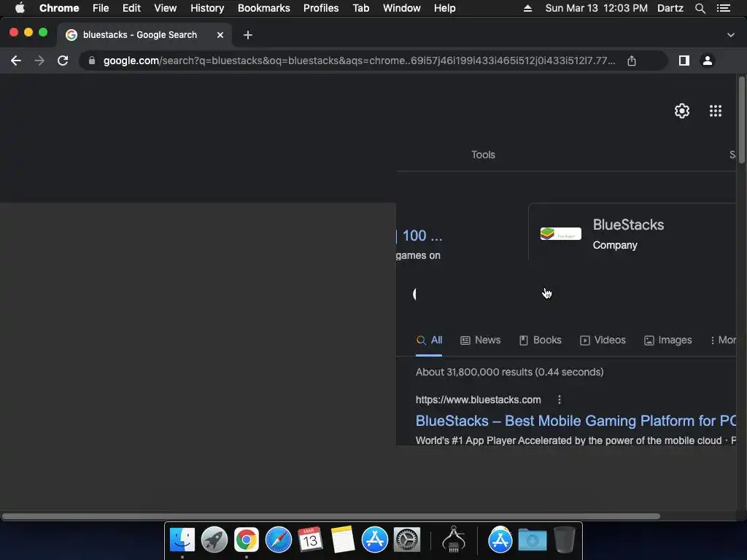Open the Trash in the Dock

point(564,540)
